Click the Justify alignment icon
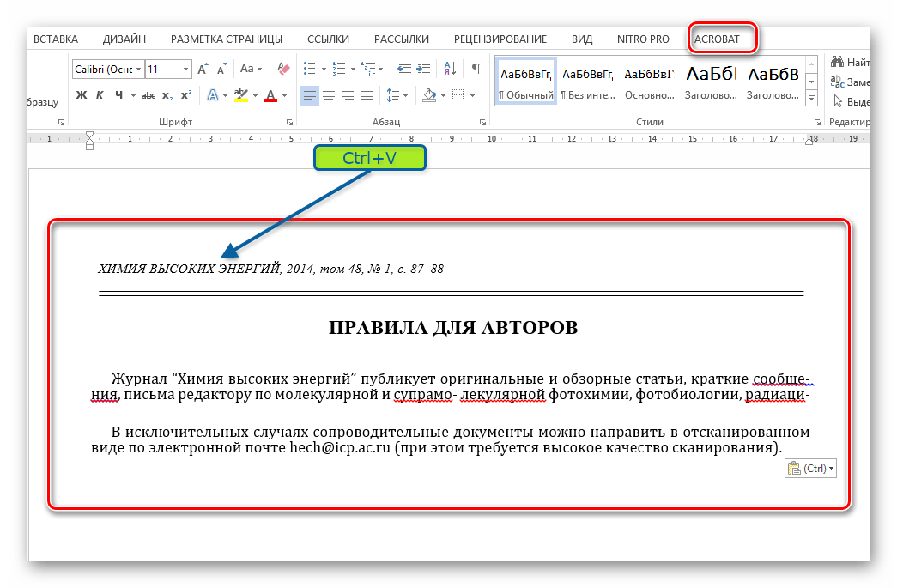This screenshot has height=588, width=897. click(x=367, y=95)
